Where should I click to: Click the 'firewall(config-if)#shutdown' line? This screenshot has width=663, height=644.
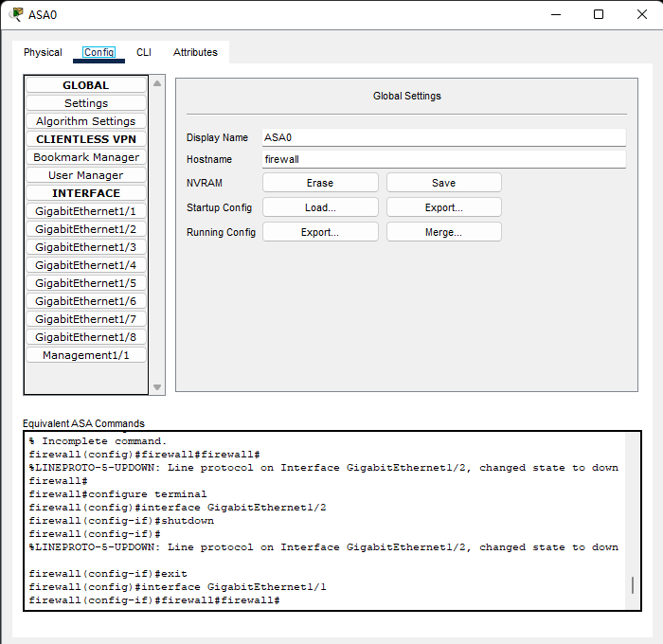click(121, 521)
